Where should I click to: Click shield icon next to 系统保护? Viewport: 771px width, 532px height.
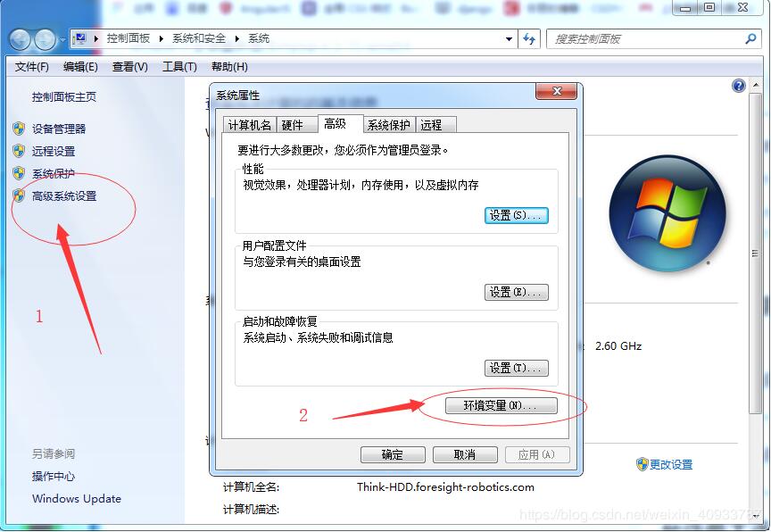coord(19,173)
